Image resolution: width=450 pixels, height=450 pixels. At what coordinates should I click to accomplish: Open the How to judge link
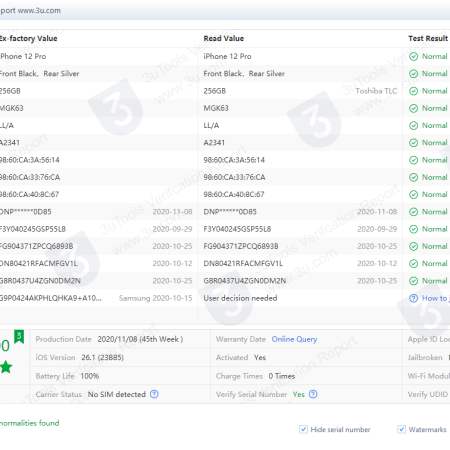pyautogui.click(x=436, y=298)
